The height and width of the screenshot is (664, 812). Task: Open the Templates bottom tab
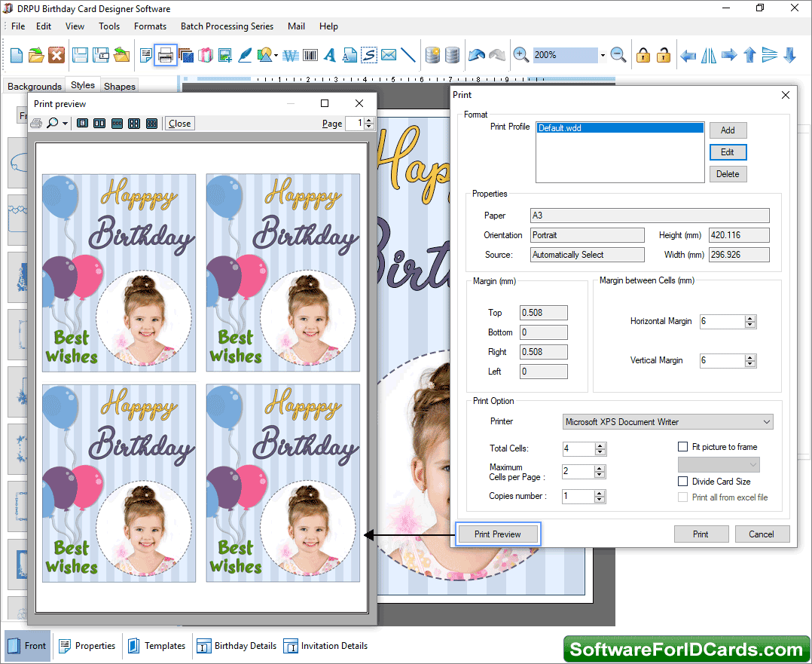157,646
